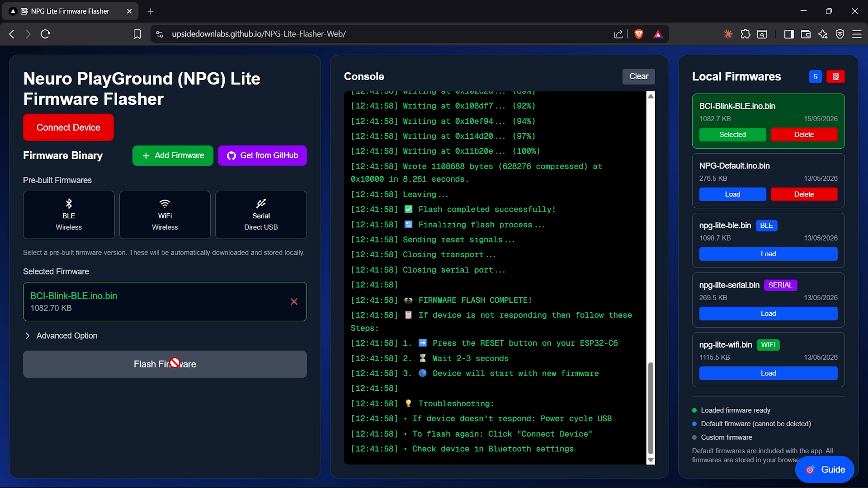Click the Flash Firmware button
Image resolution: width=868 pixels, height=488 pixels.
click(x=165, y=364)
